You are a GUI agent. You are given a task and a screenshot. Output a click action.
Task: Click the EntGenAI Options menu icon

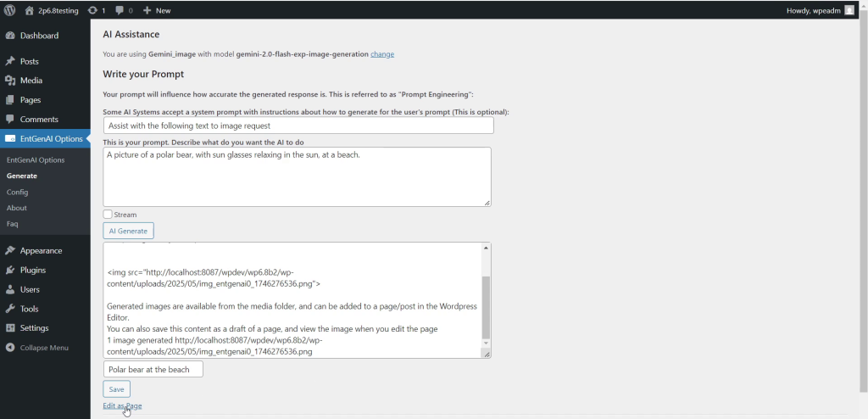click(x=10, y=138)
